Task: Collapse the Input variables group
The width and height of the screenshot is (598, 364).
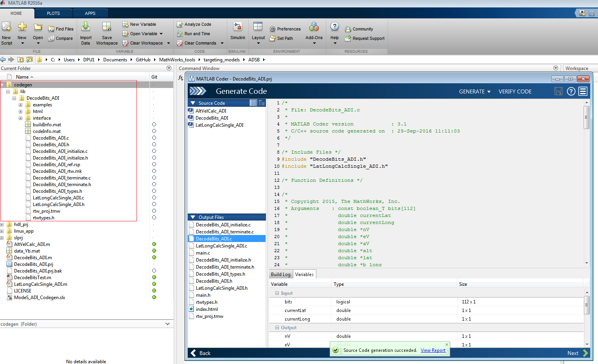Action: [277, 293]
